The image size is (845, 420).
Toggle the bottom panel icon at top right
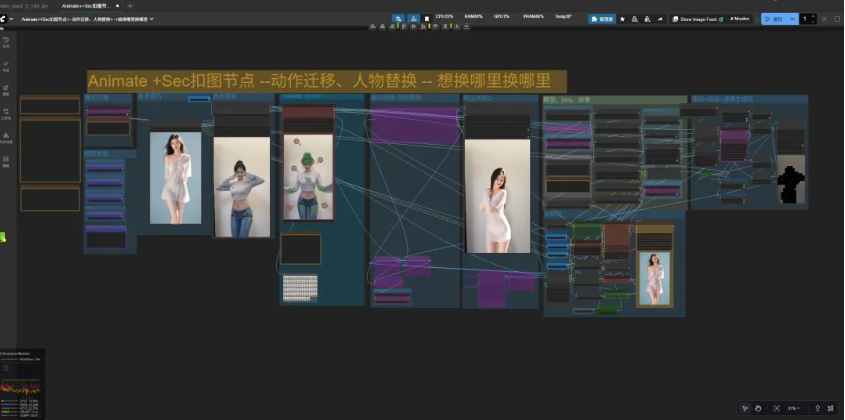838,18
